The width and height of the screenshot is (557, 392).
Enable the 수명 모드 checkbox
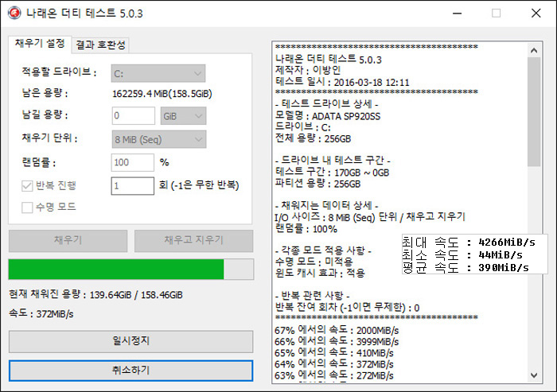(27, 208)
